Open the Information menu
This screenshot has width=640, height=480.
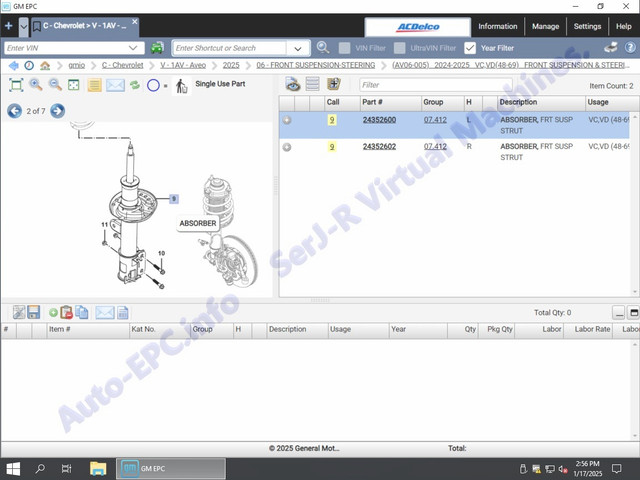pyautogui.click(x=498, y=27)
